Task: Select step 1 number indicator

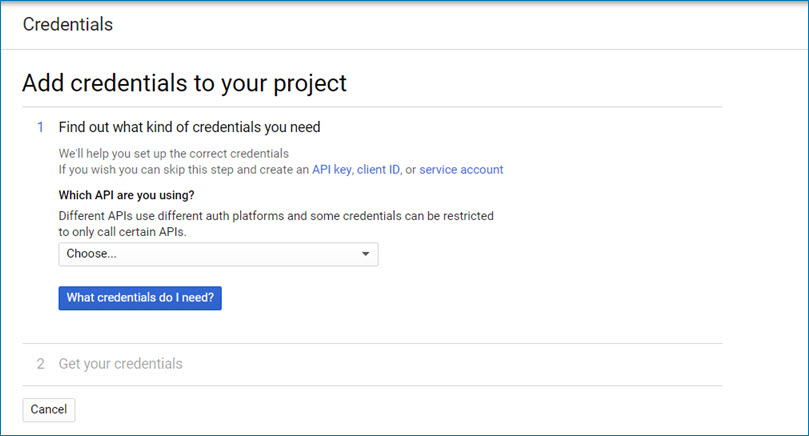Action: (x=40, y=127)
